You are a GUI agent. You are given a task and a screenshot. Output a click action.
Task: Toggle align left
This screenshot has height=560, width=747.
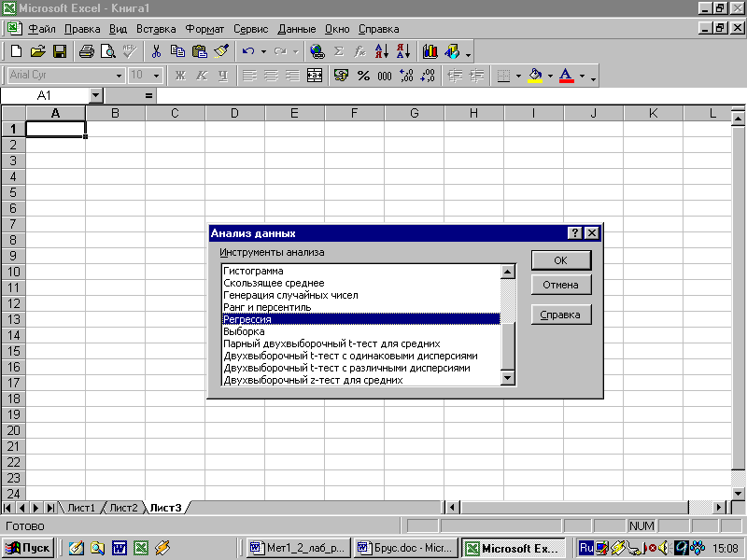click(x=249, y=76)
